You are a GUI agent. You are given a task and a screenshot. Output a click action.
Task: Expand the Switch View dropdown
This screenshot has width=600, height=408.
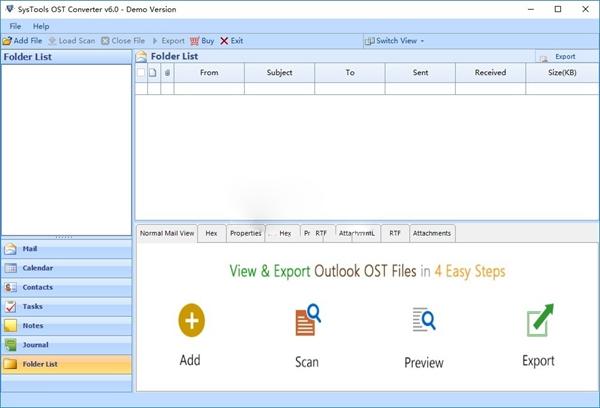click(x=397, y=41)
